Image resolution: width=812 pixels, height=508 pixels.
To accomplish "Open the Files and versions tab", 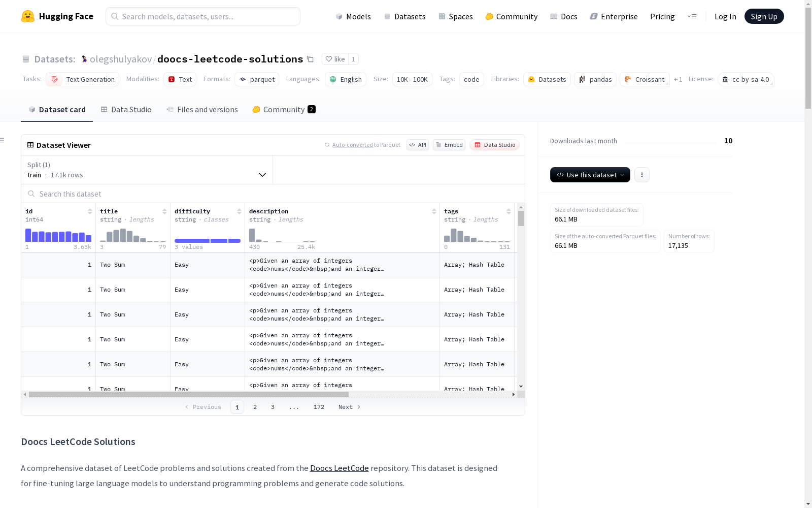I will coord(202,110).
